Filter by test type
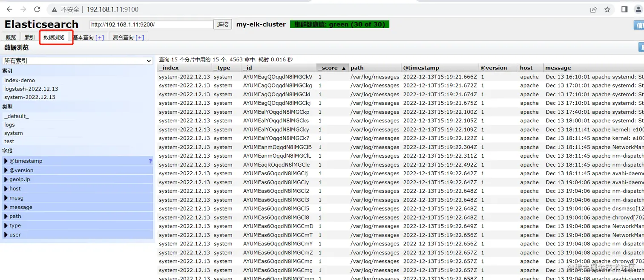The height and width of the screenshot is (280, 644). pos(9,141)
